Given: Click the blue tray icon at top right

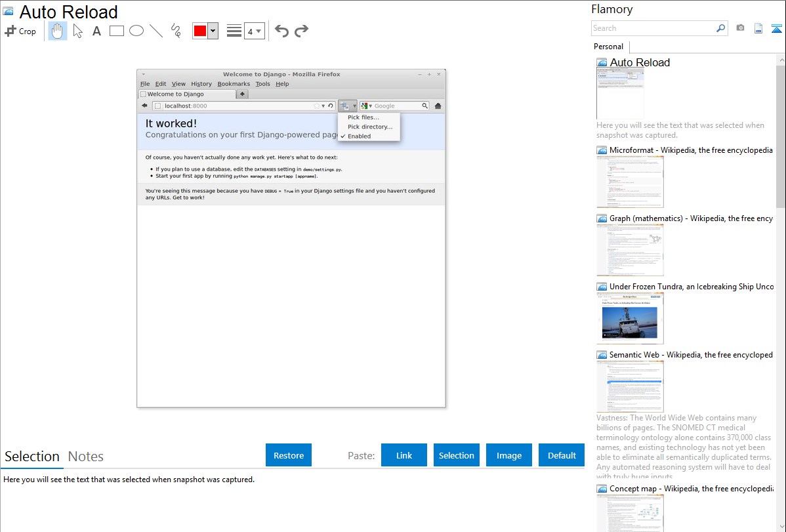Looking at the screenshot, I should tap(776, 28).
